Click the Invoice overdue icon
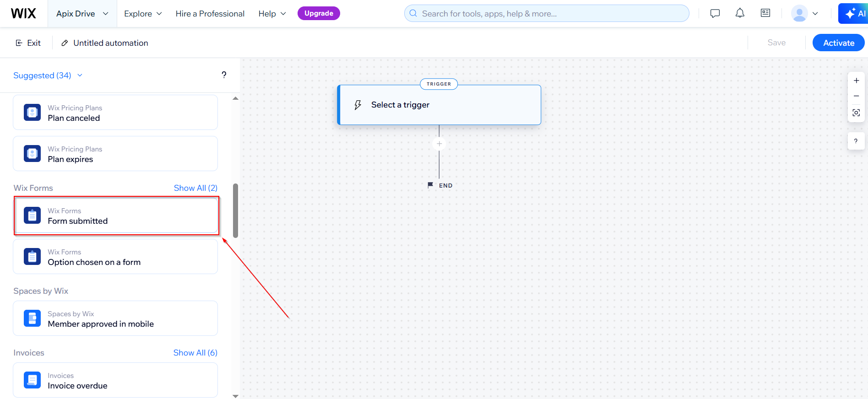 [32, 380]
